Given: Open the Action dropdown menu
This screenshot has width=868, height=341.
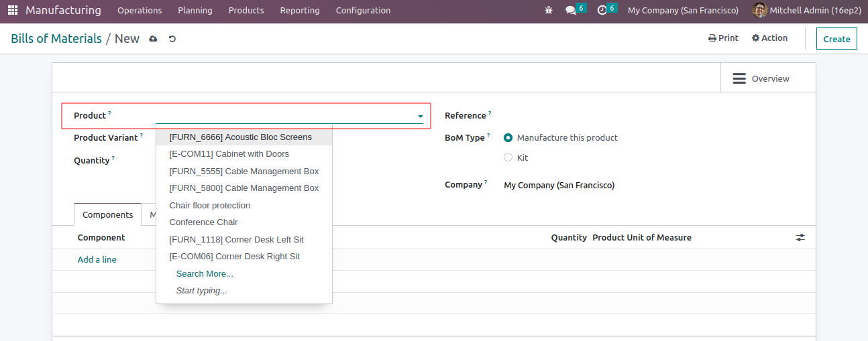Looking at the screenshot, I should tap(769, 38).
